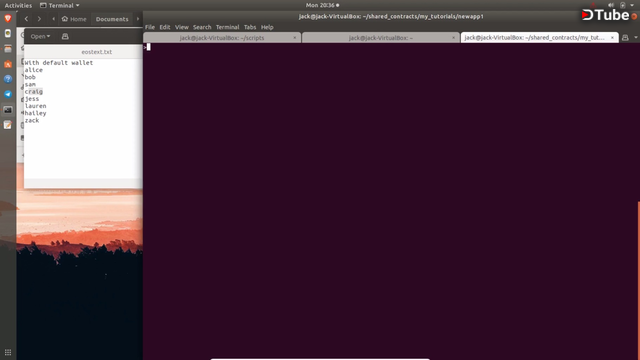Open the Help icon in the dock

point(8,79)
